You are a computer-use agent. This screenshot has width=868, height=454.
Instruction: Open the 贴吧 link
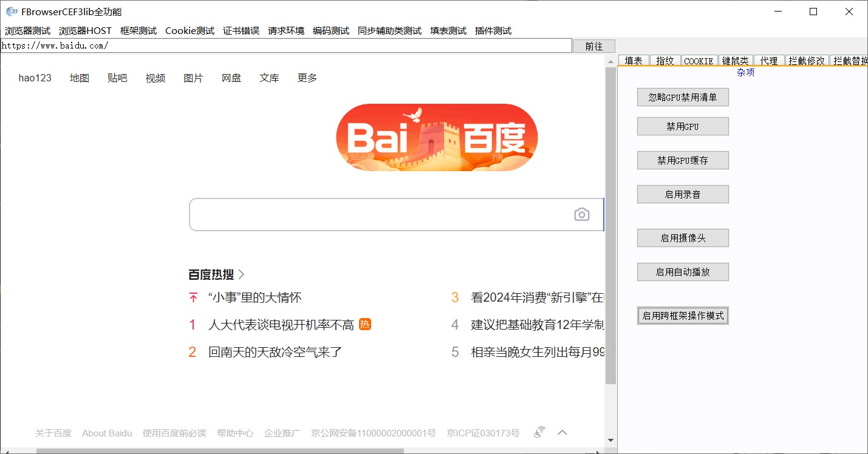tap(117, 78)
